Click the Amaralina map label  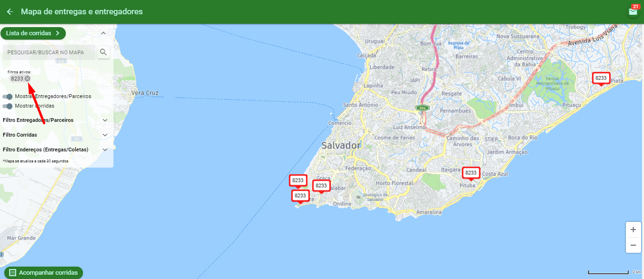[429, 212]
